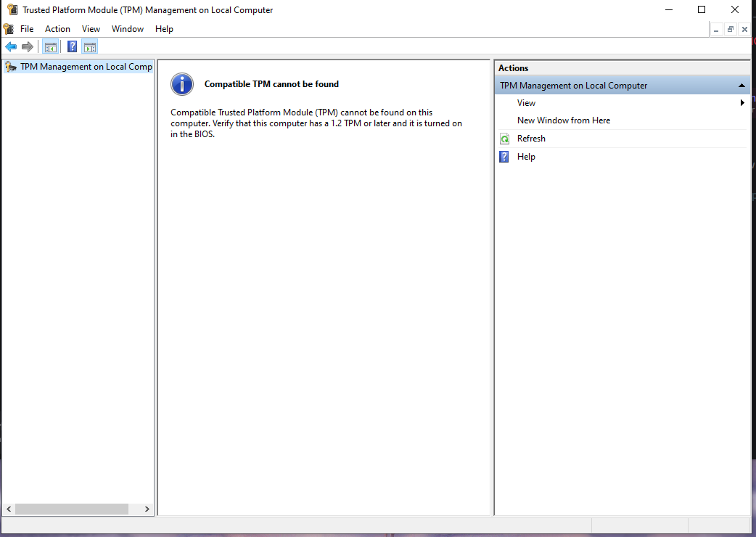Expand the View submenu arrow in Actions
756x537 pixels.
tap(742, 102)
